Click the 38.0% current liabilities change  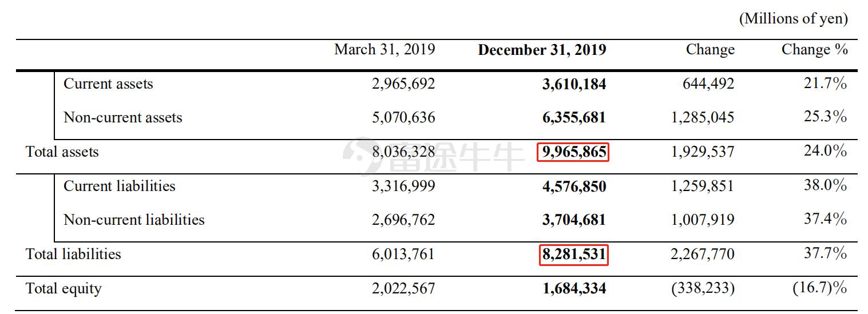point(825,186)
